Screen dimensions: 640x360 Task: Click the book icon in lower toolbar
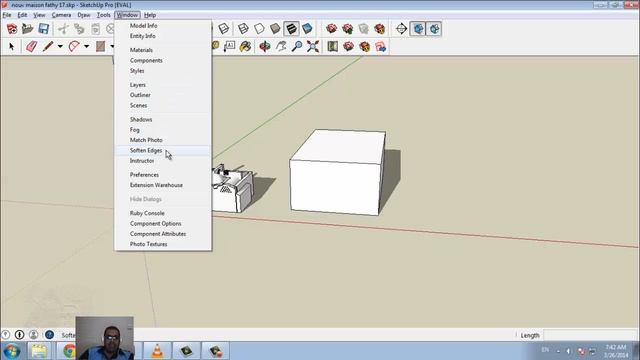coord(333,47)
